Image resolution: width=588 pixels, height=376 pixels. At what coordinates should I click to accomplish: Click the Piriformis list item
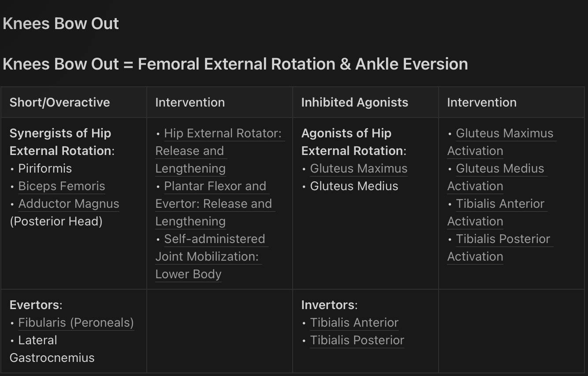tap(45, 169)
